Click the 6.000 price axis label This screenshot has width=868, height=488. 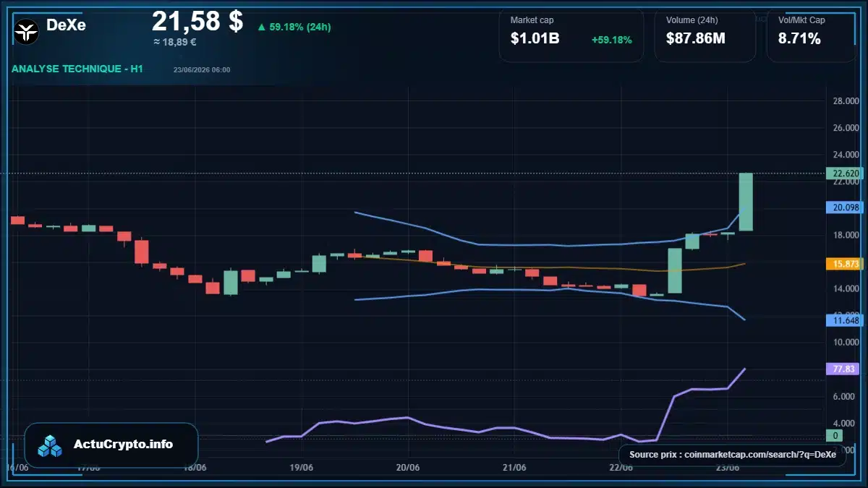click(844, 396)
